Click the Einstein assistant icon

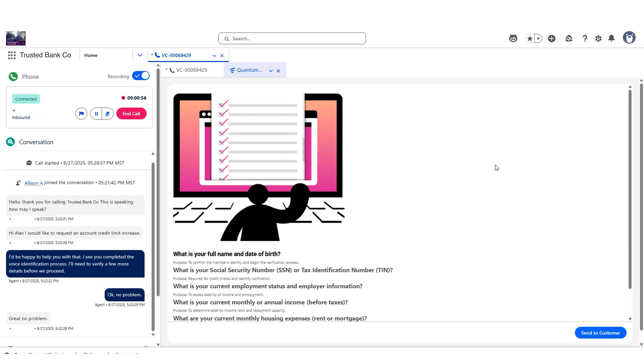(x=513, y=38)
